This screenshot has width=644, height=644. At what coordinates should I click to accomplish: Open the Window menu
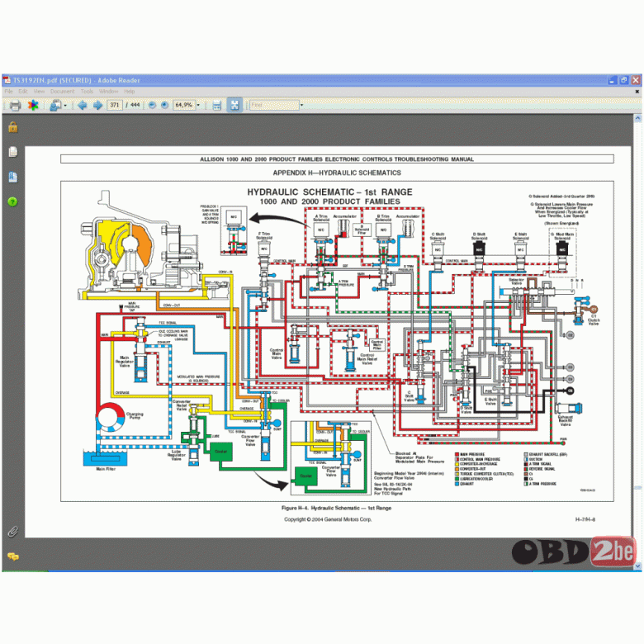pyautogui.click(x=108, y=92)
